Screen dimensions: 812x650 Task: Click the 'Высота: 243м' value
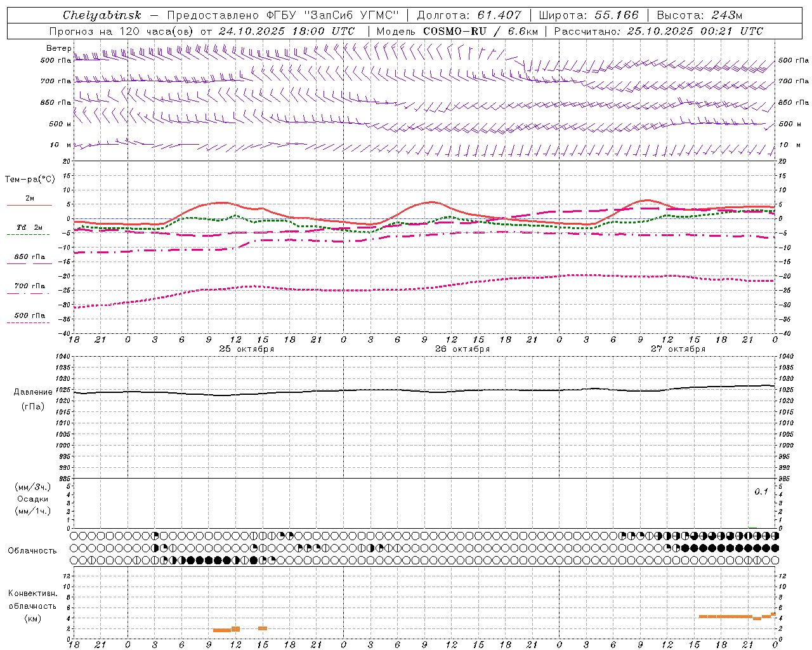tap(700, 15)
